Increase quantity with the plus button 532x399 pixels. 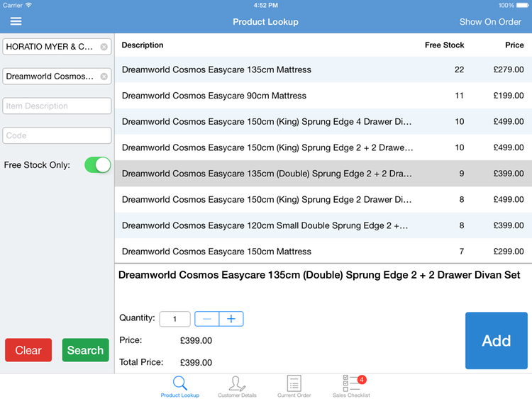click(231, 319)
